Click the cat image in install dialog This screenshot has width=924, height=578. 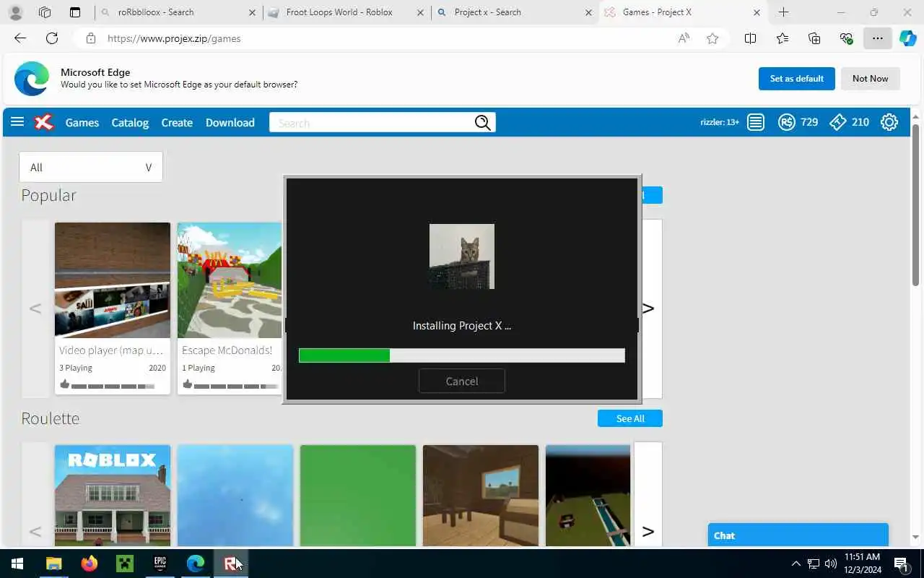[x=462, y=256]
